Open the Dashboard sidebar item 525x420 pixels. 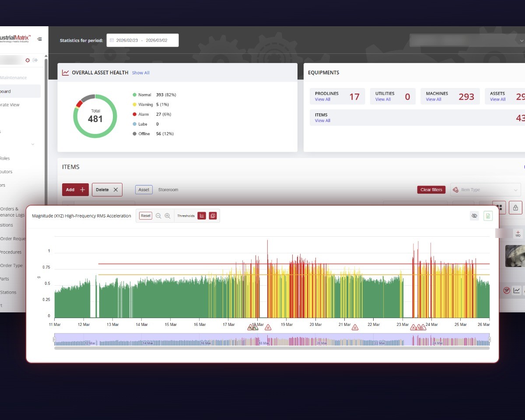(20, 91)
